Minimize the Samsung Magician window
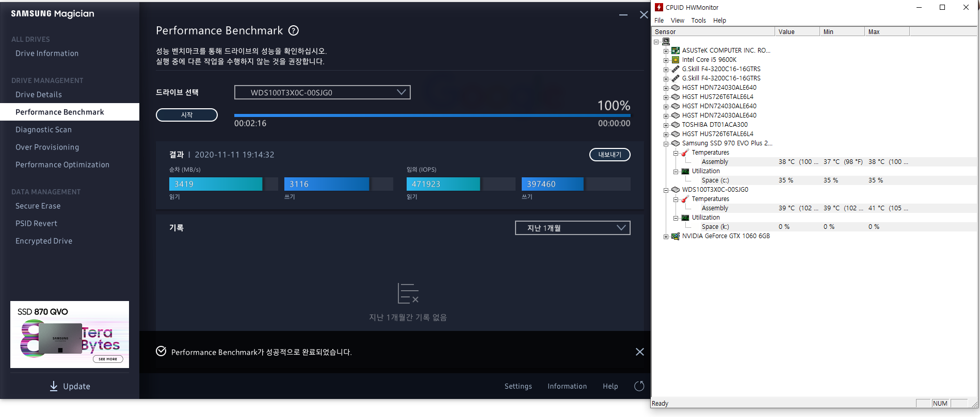Viewport: 980px width, 417px height. (x=623, y=15)
